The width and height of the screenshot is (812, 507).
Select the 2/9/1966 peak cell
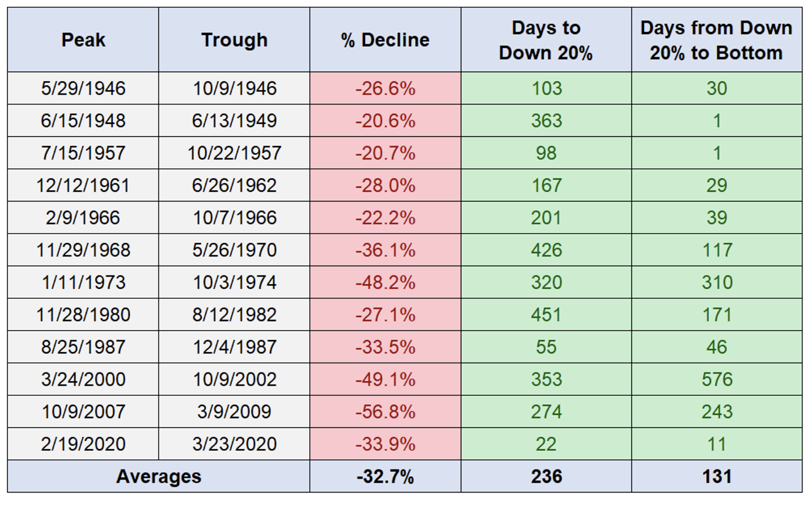click(83, 218)
